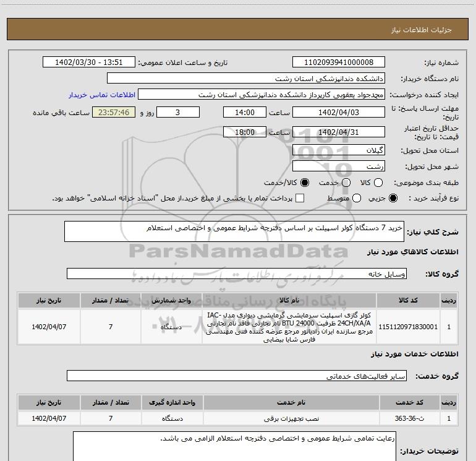The image size is (476, 461).
Task: Click the request creator name field
Action: click(261, 95)
